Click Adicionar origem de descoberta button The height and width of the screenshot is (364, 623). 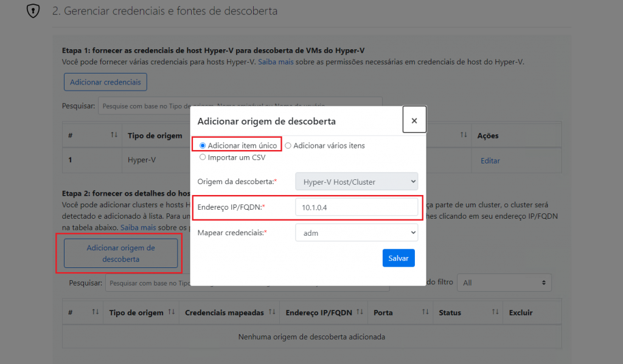coord(120,254)
